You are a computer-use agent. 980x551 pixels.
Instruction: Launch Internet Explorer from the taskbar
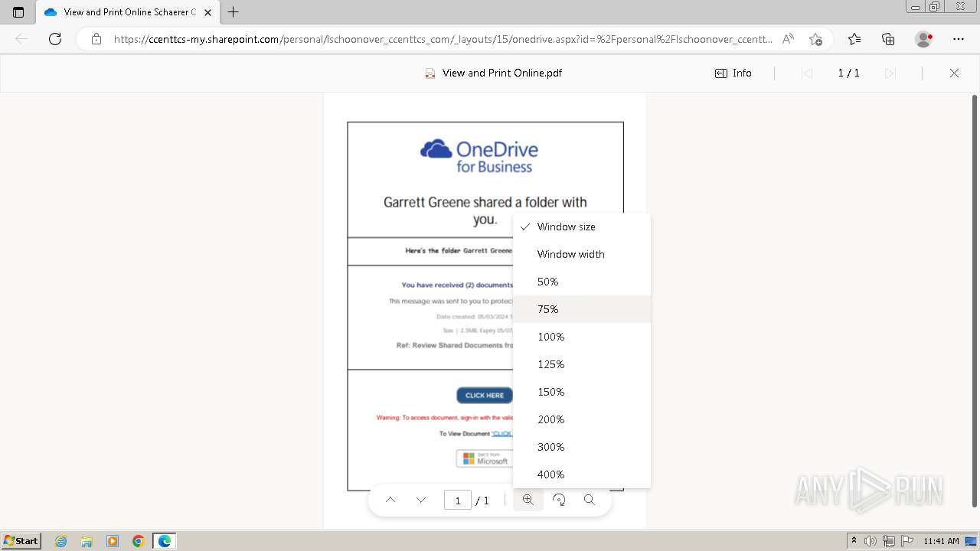(x=60, y=541)
